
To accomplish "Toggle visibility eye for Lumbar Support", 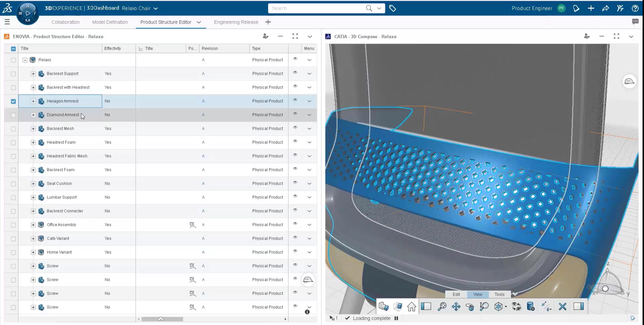I will (x=295, y=196).
